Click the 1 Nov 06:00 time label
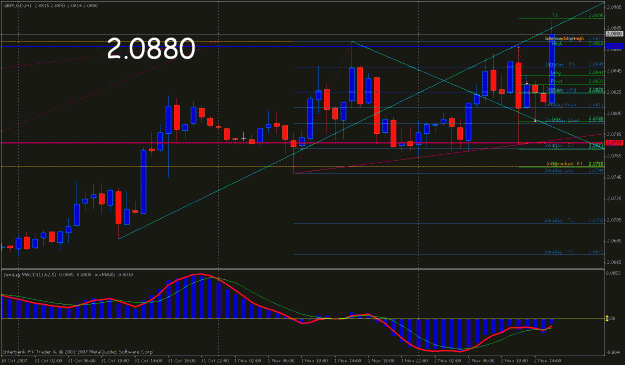This screenshot has height=365, width=625. (281, 361)
